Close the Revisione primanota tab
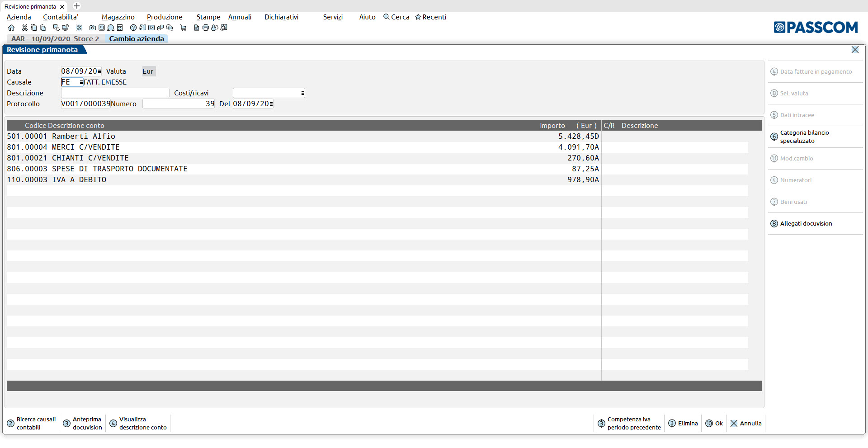The height and width of the screenshot is (448, 868). (x=62, y=7)
